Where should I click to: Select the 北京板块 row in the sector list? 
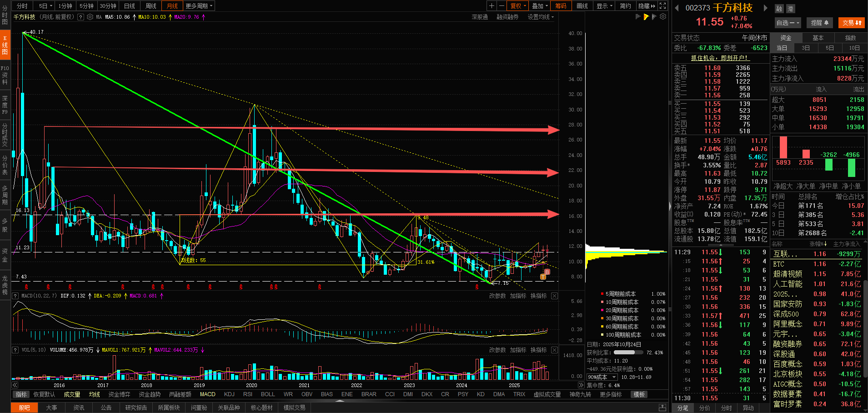(x=817, y=374)
